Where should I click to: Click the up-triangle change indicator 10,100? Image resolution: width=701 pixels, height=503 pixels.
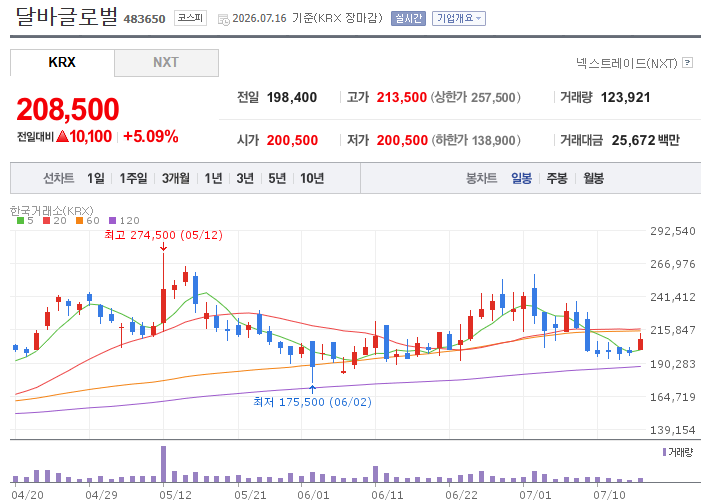point(84,136)
